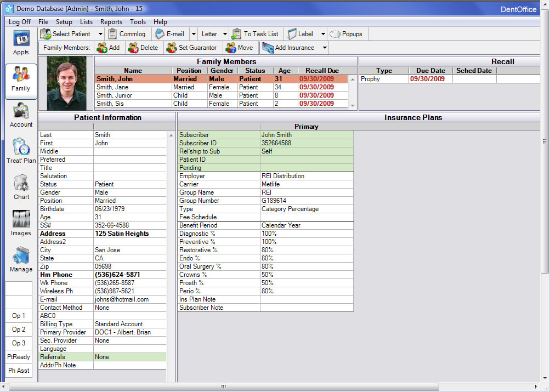Viewport: 550px width, 392px height.
Task: Expand the Add Insurance dropdown arrow
Action: tap(325, 48)
